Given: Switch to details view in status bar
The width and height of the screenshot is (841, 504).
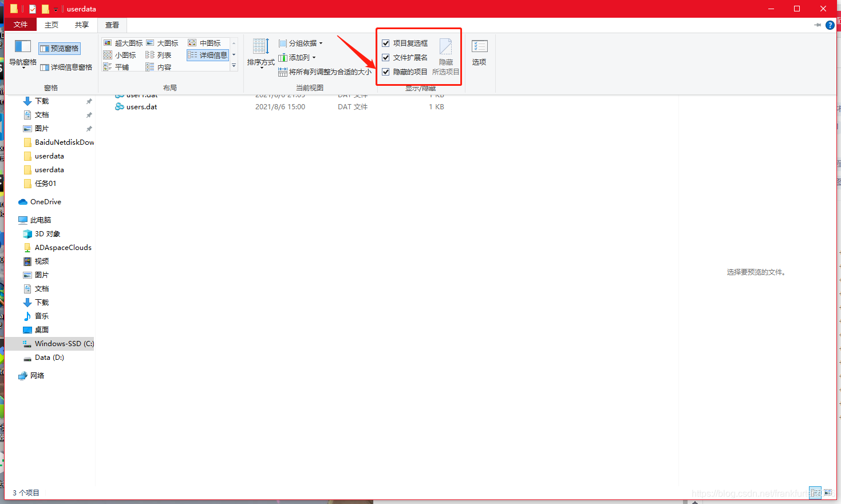Looking at the screenshot, I should (815, 493).
